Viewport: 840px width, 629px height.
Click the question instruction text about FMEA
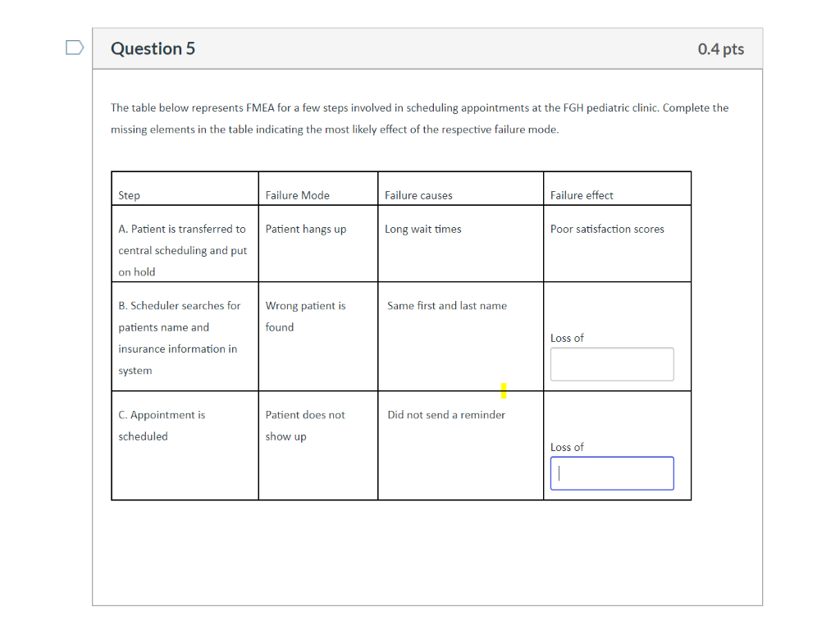tap(420, 118)
